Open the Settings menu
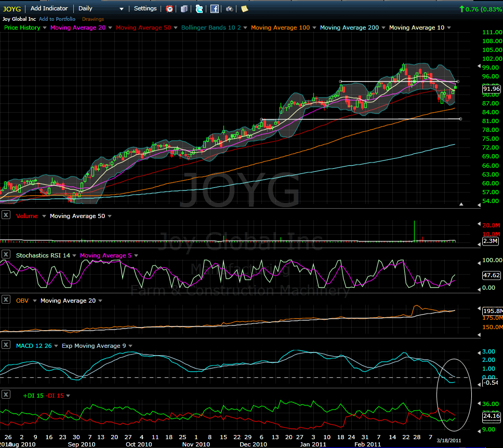This screenshot has width=503, height=448. click(x=145, y=9)
